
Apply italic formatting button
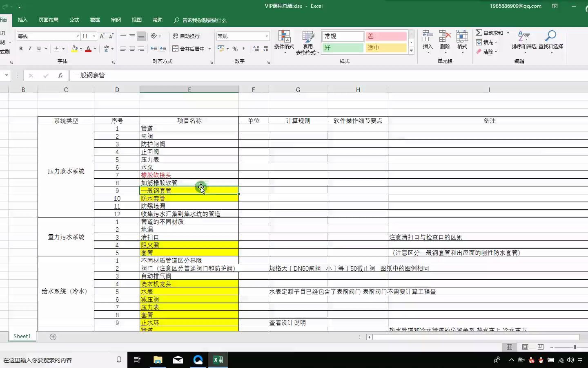pyautogui.click(x=30, y=49)
